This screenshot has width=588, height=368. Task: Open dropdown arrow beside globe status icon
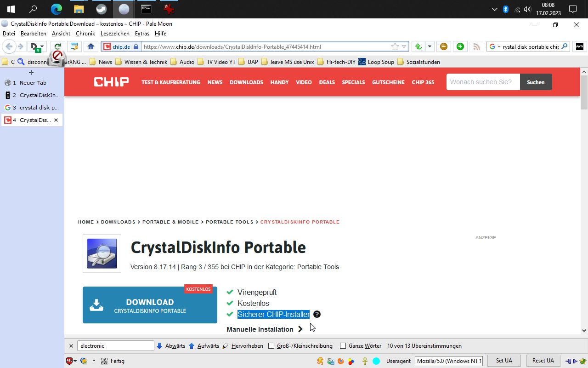coord(93,361)
